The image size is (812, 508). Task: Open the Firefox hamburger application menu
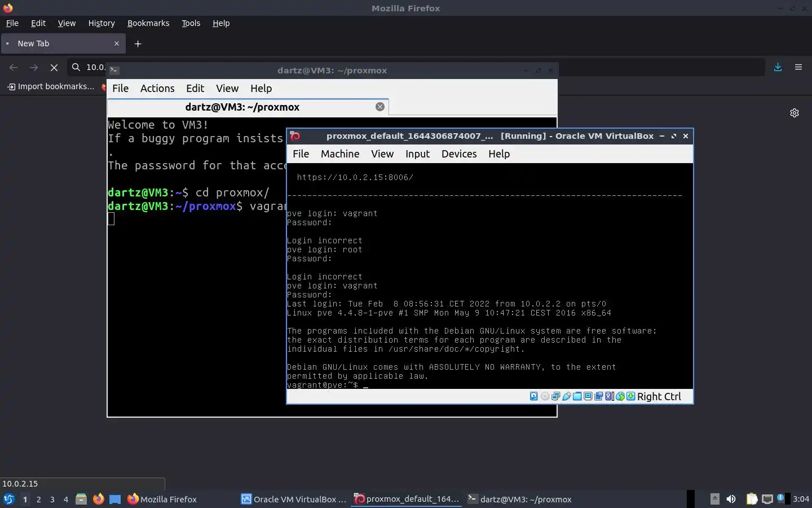click(798, 67)
